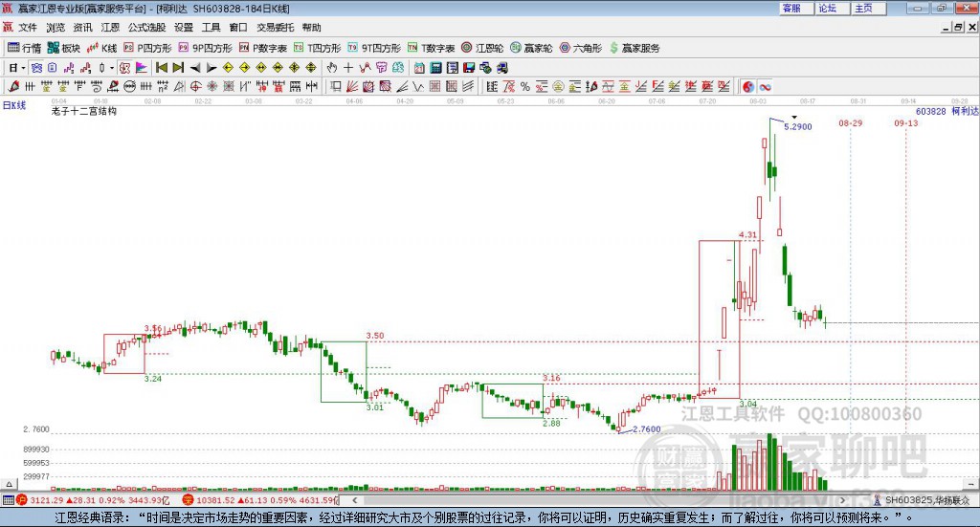The image size is (980, 527).
Task: Select the hand pan tool
Action: 331,68
